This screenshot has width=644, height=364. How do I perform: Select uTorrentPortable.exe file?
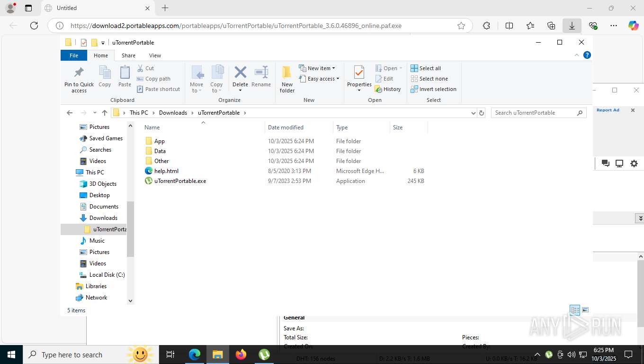click(175, 181)
